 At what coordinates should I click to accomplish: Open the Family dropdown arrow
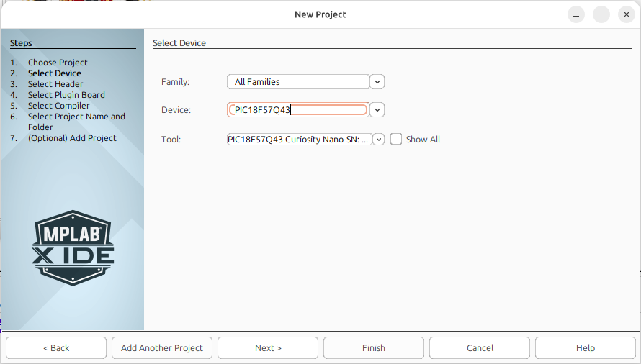377,82
